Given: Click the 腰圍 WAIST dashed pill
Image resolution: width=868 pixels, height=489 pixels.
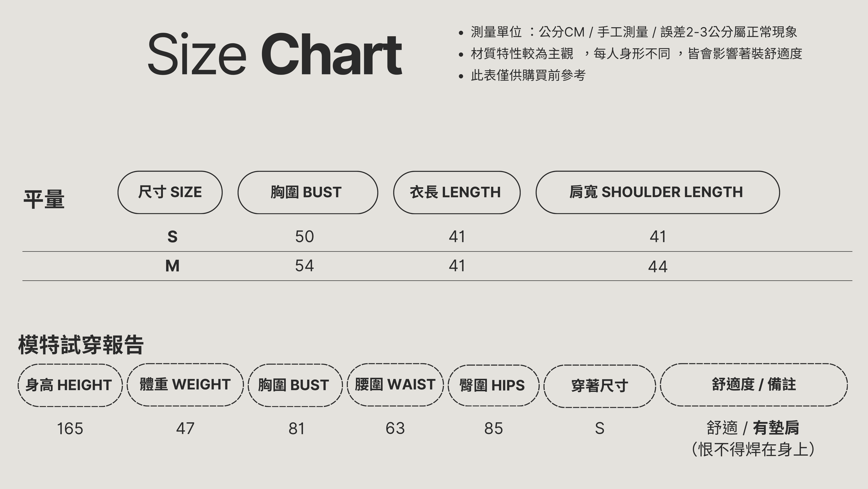Looking at the screenshot, I should point(395,385).
